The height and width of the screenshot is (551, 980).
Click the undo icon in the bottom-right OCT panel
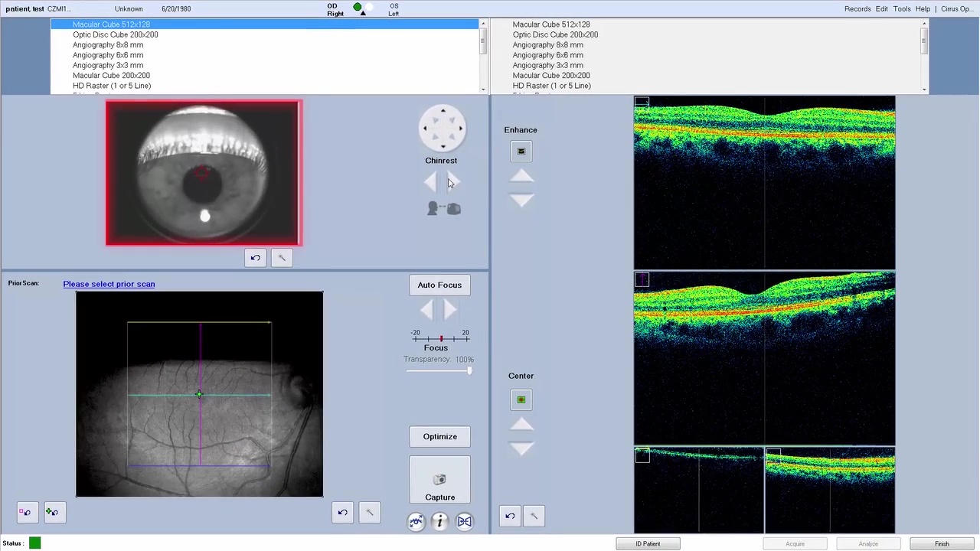coord(510,515)
